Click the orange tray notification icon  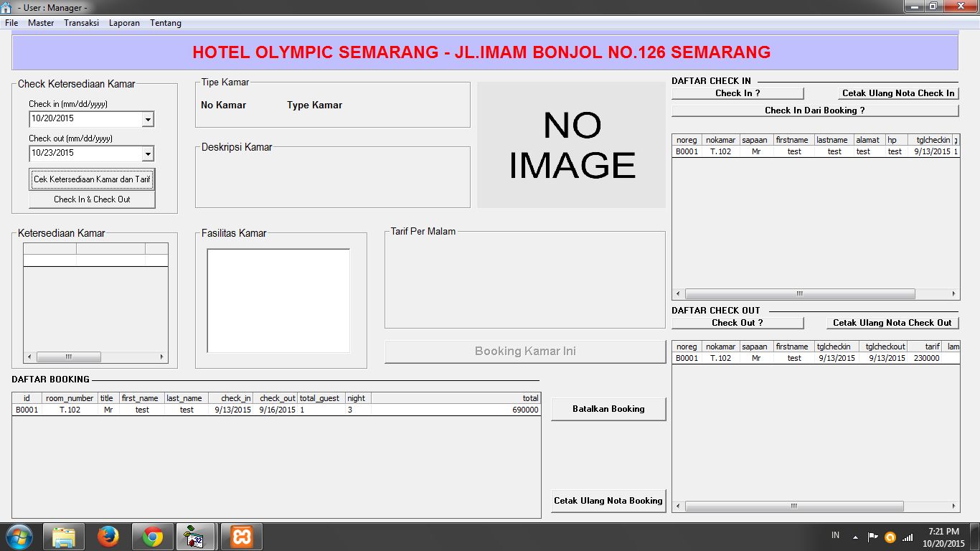coord(890,537)
